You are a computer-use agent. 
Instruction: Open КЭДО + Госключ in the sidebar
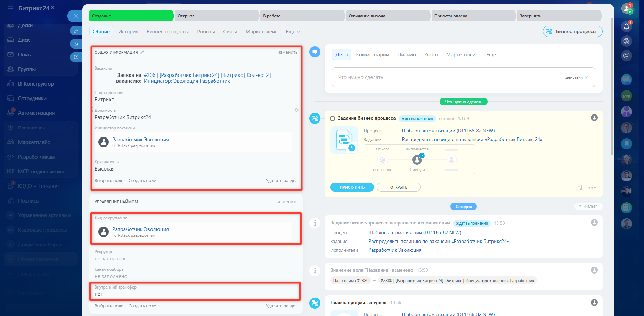38,186
